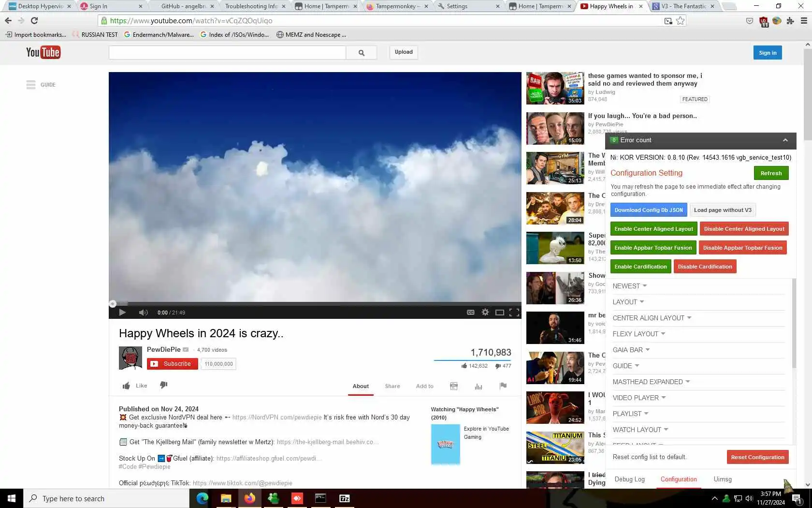
Task: Open the Guide menu icon
Action: (x=31, y=85)
